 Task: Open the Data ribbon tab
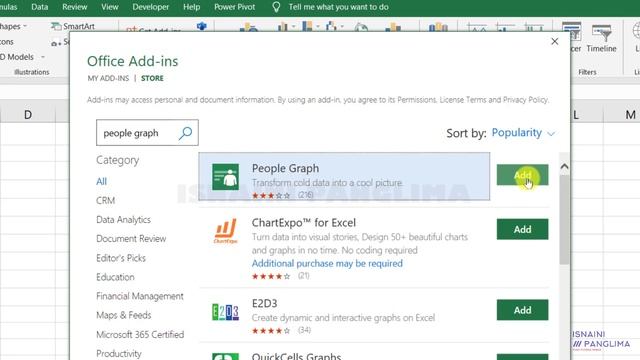[x=40, y=7]
